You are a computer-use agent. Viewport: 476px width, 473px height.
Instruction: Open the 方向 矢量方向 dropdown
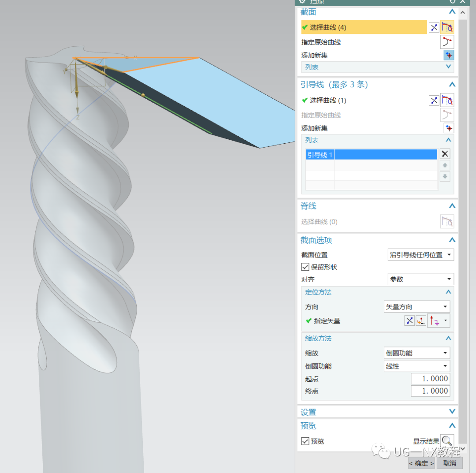coord(417,307)
